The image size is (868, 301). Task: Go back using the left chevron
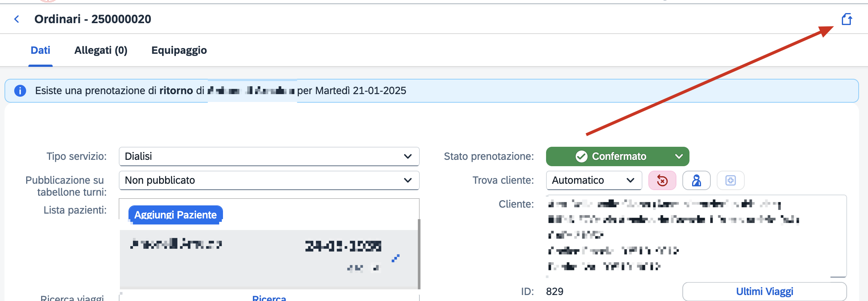tap(16, 19)
